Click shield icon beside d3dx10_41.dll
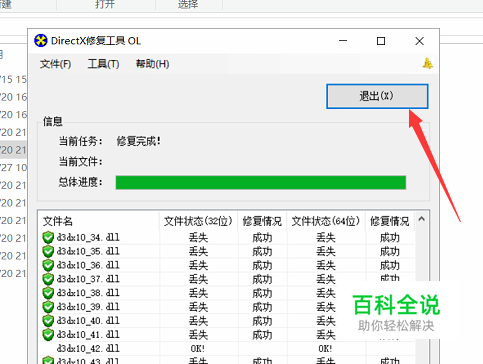The height and width of the screenshot is (364, 483). click(48, 335)
